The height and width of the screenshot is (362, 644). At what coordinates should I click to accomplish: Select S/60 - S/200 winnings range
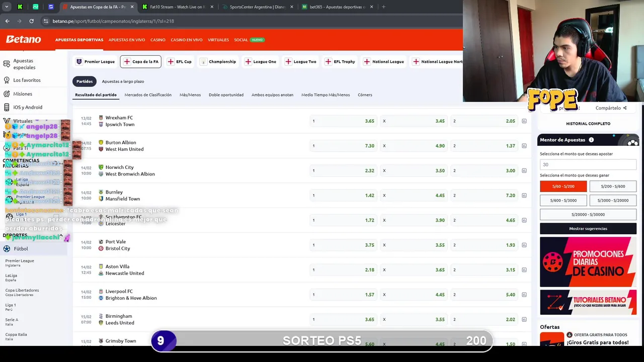click(x=563, y=186)
